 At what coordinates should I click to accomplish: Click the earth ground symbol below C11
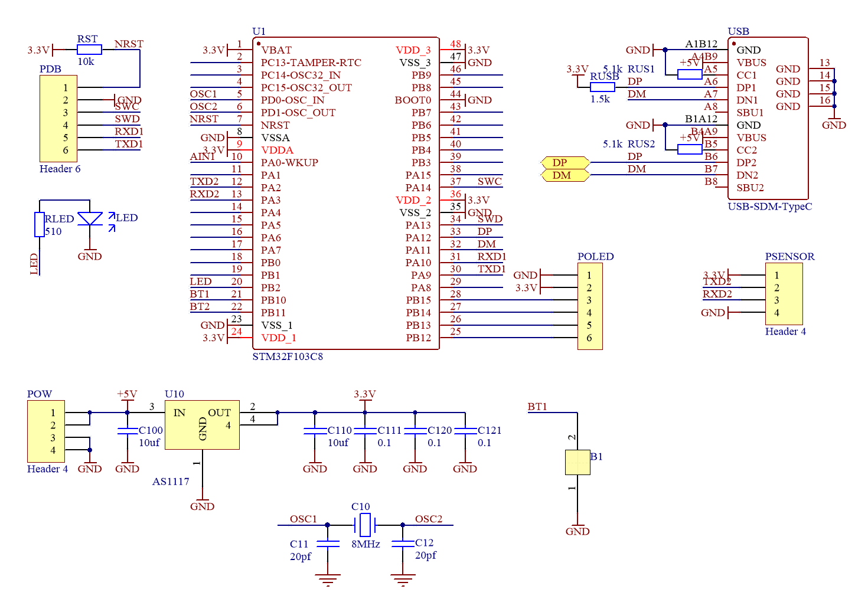[x=328, y=580]
